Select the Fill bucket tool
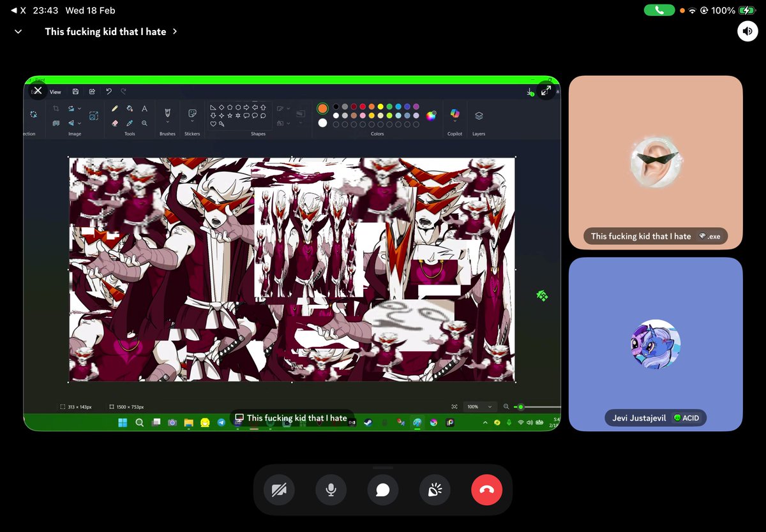Screen dimensions: 766x532 coord(130,109)
